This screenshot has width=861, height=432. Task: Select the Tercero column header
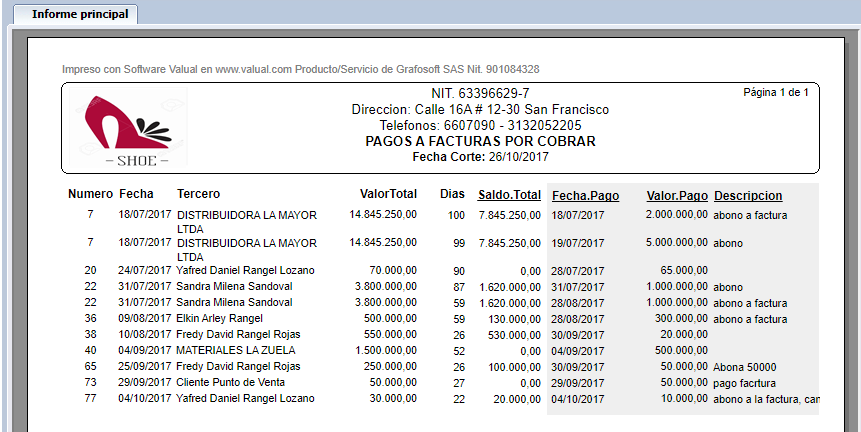pyautogui.click(x=198, y=194)
